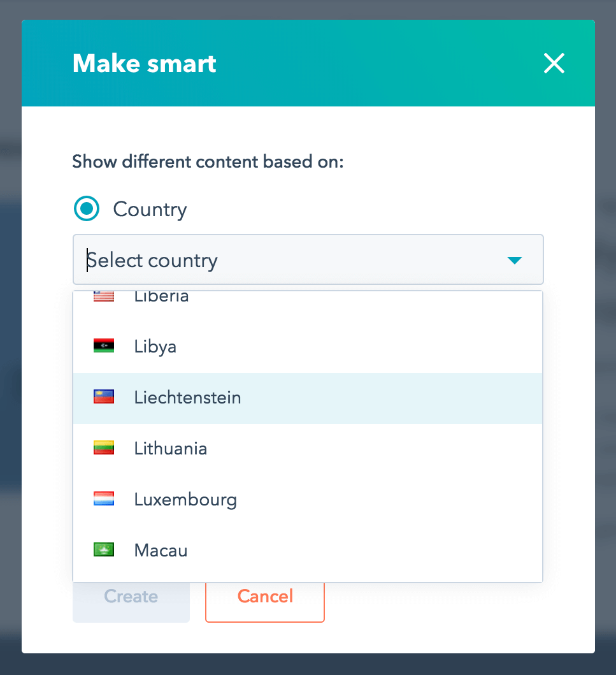Pick Liechtenstein in the dropdown options

[x=187, y=398]
